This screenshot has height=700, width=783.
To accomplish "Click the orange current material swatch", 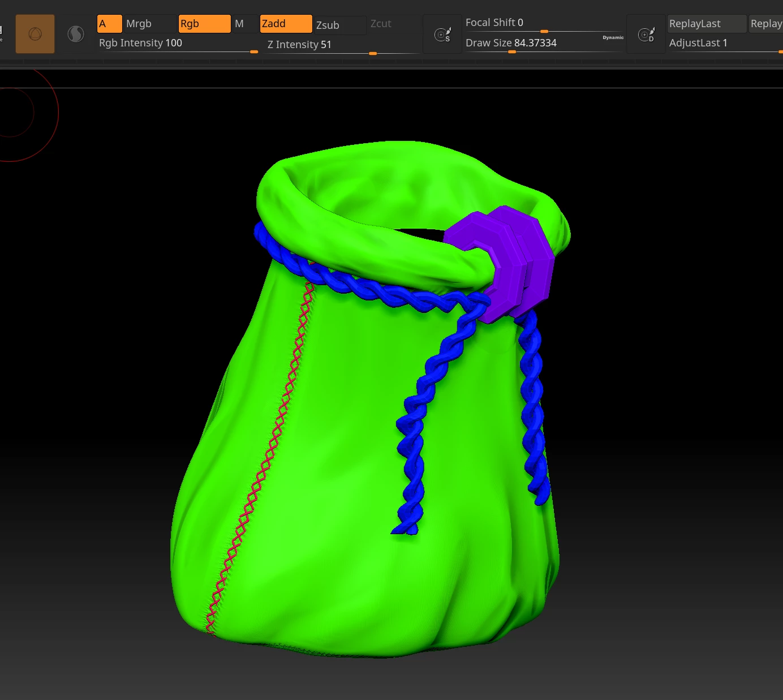I will pyautogui.click(x=35, y=34).
